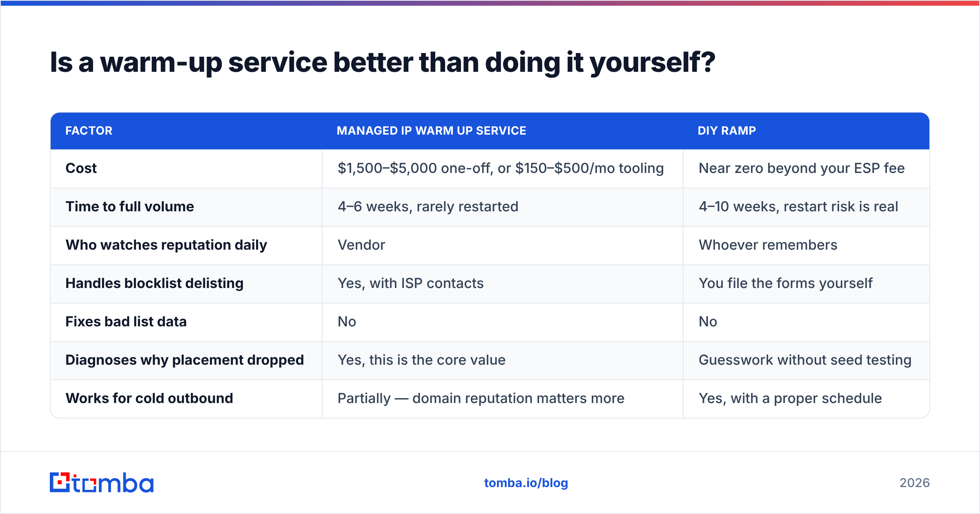This screenshot has height=514, width=980.
Task: Click the 2026 year text
Action: [915, 483]
